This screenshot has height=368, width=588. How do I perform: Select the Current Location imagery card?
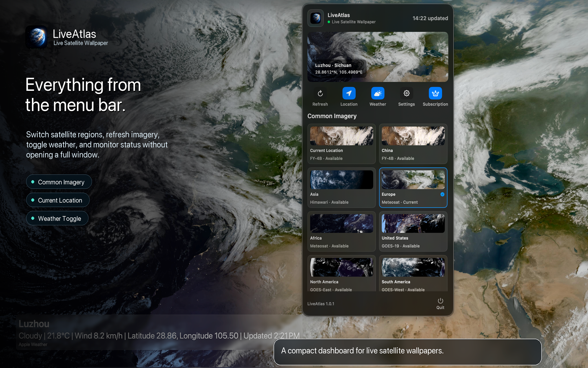[x=341, y=144]
